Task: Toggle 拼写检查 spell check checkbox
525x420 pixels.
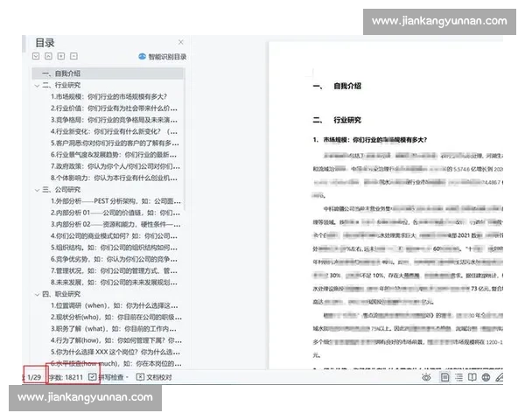Action: 93,377
